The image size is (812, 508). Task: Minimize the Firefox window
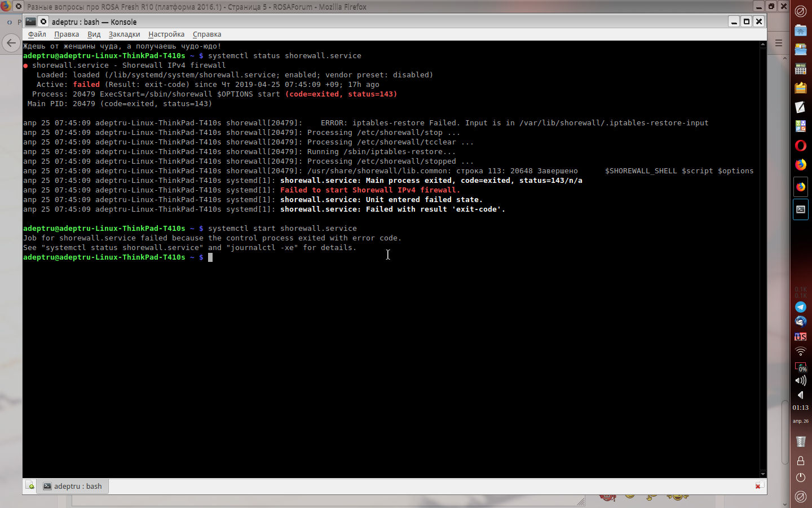[x=758, y=6]
